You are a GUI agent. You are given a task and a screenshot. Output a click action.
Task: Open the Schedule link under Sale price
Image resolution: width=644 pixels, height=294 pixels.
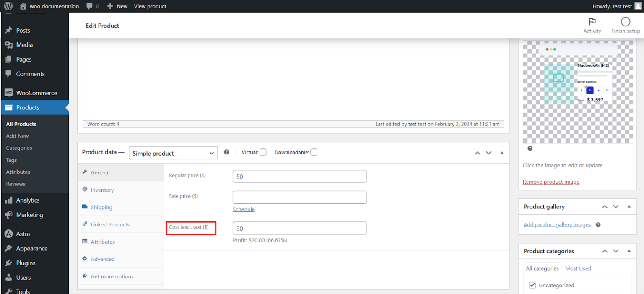point(244,209)
